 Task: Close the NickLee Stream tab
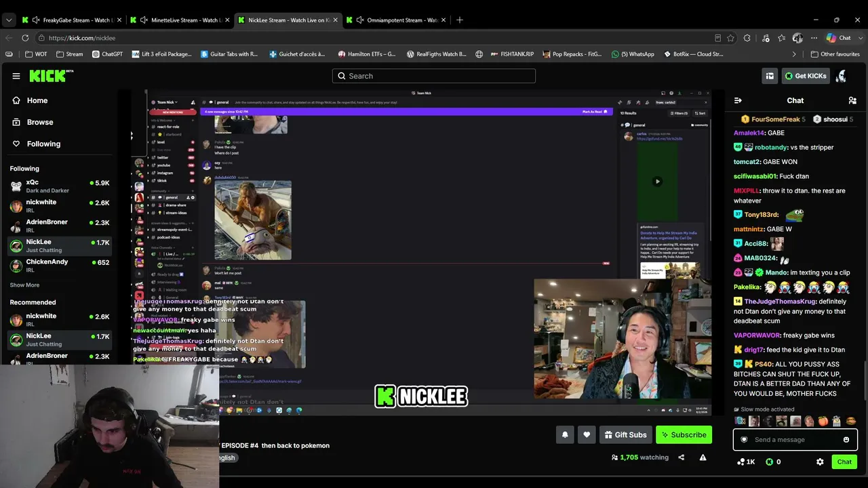pyautogui.click(x=335, y=20)
